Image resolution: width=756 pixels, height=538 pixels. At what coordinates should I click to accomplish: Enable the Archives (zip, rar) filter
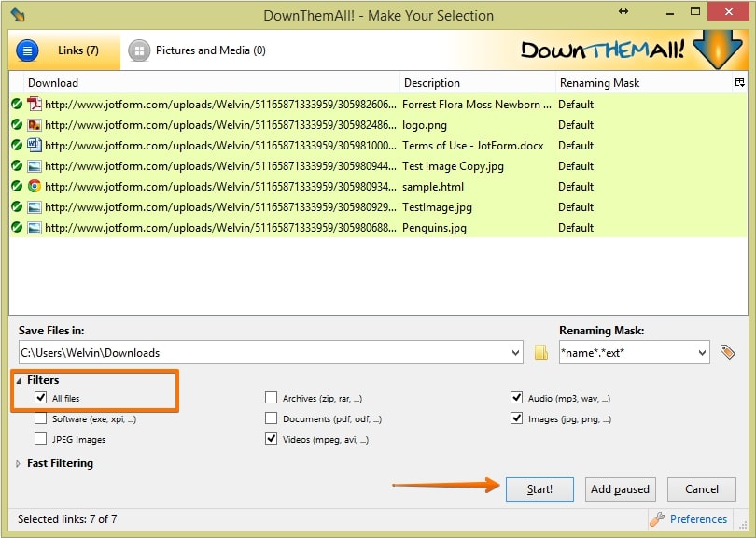[272, 398]
